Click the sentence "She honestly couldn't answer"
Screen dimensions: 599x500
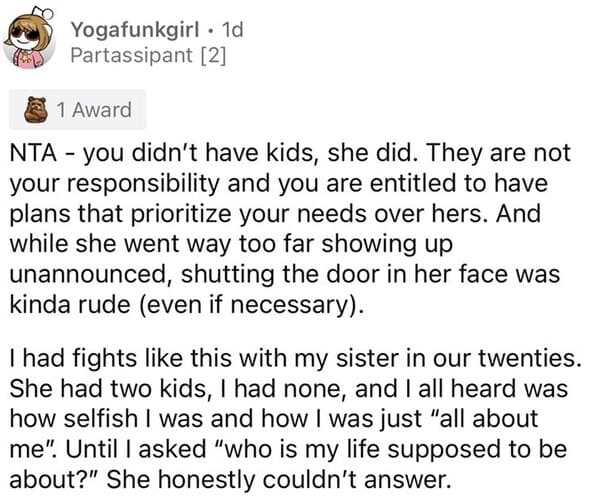click(277, 480)
